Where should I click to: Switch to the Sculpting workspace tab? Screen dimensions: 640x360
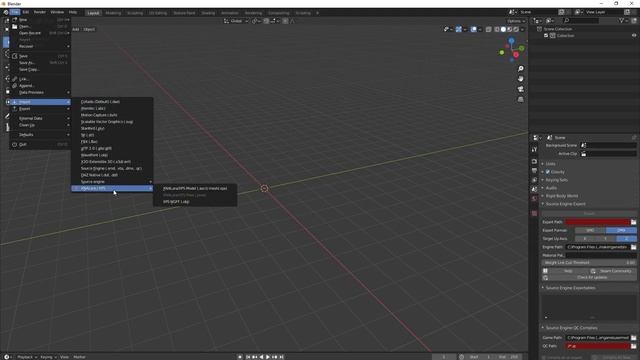click(135, 13)
